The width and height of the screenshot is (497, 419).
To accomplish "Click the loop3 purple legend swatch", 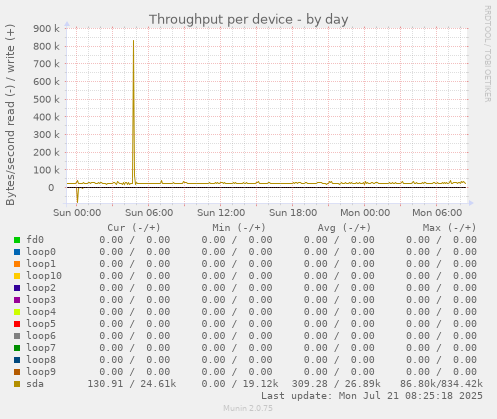I will [17, 300].
